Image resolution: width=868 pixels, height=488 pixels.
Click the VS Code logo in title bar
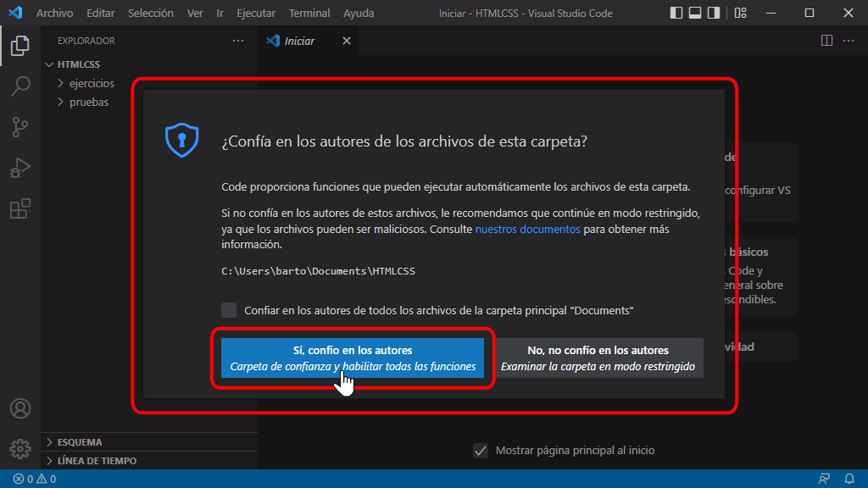(15, 12)
